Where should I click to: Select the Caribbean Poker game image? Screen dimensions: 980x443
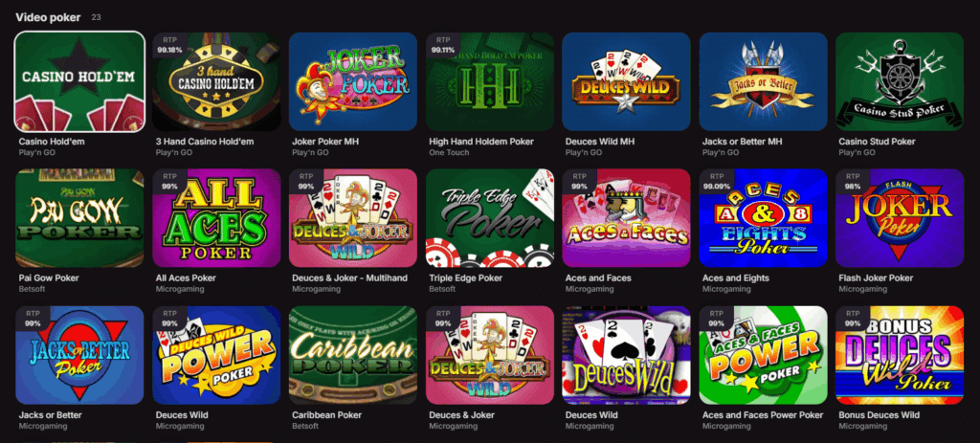[x=353, y=355]
